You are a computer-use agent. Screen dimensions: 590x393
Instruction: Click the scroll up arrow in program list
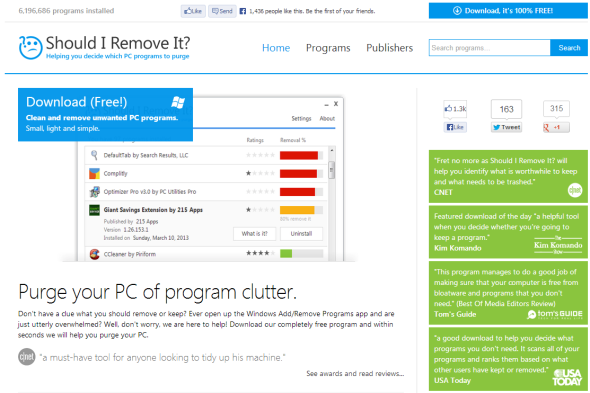[x=331, y=150]
